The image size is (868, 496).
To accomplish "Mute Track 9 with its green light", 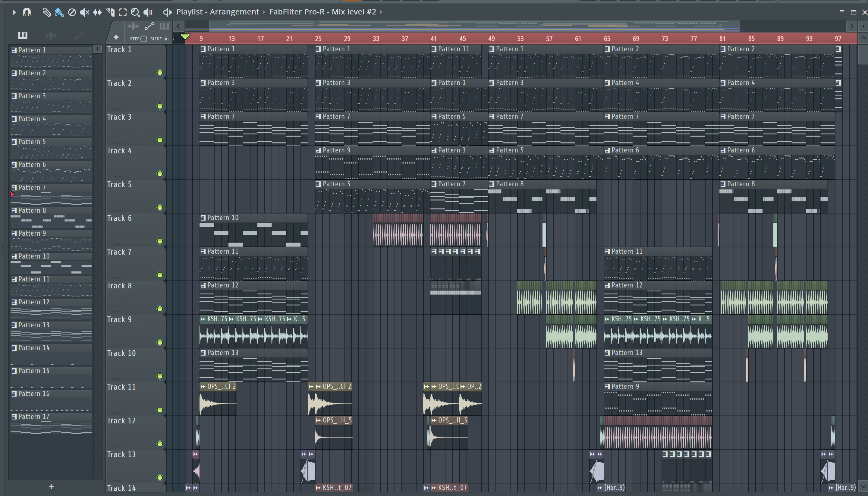I will click(x=160, y=342).
